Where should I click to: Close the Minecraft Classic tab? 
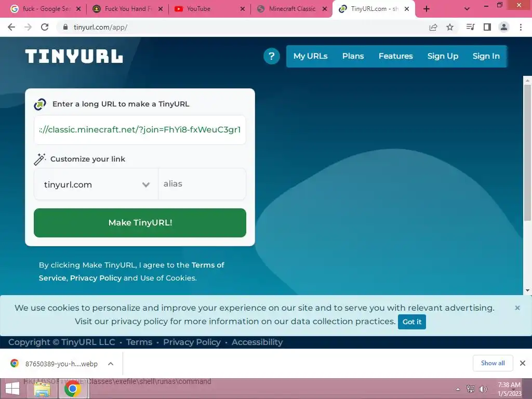click(x=325, y=9)
